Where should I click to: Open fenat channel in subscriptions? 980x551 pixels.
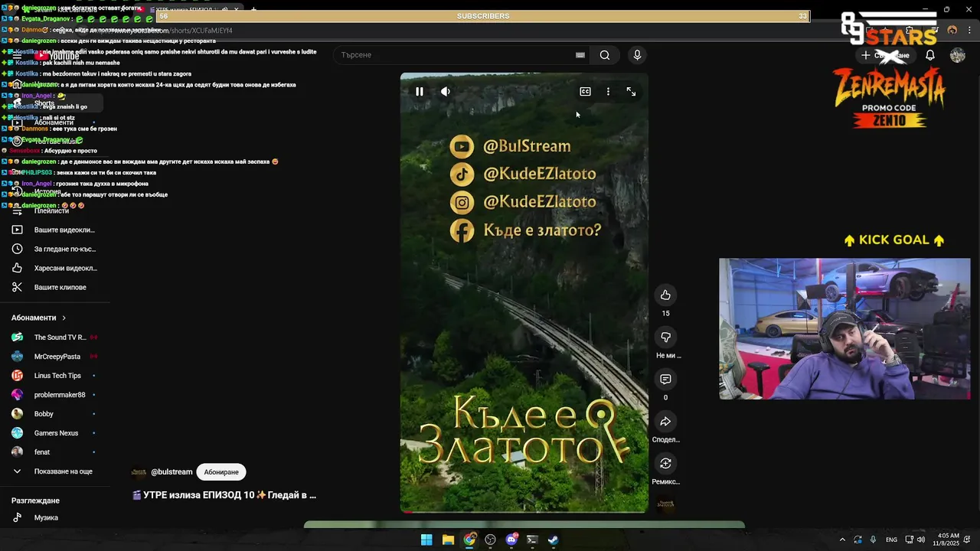pos(54,452)
